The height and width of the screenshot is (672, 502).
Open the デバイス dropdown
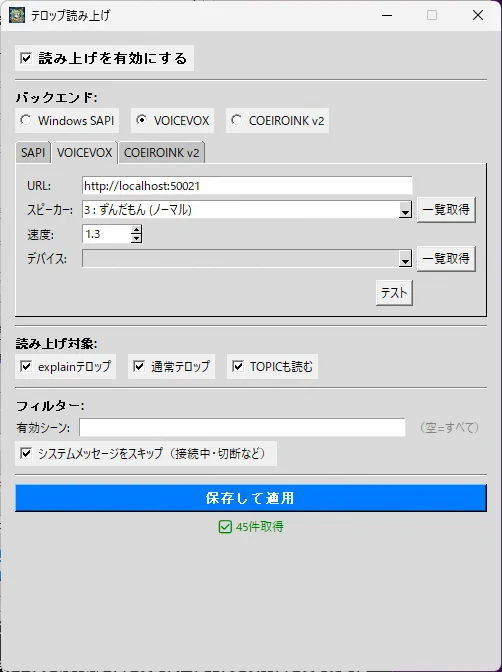pos(247,258)
